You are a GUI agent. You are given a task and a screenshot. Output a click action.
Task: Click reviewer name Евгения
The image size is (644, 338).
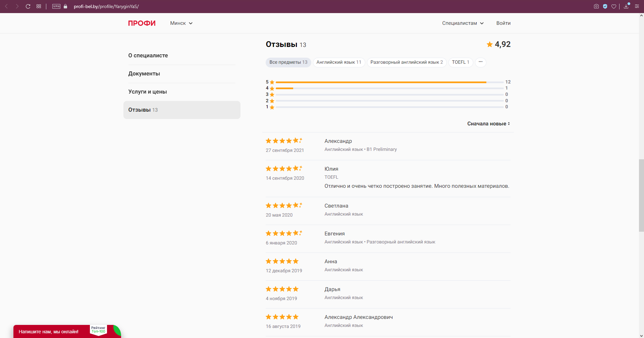tap(335, 234)
